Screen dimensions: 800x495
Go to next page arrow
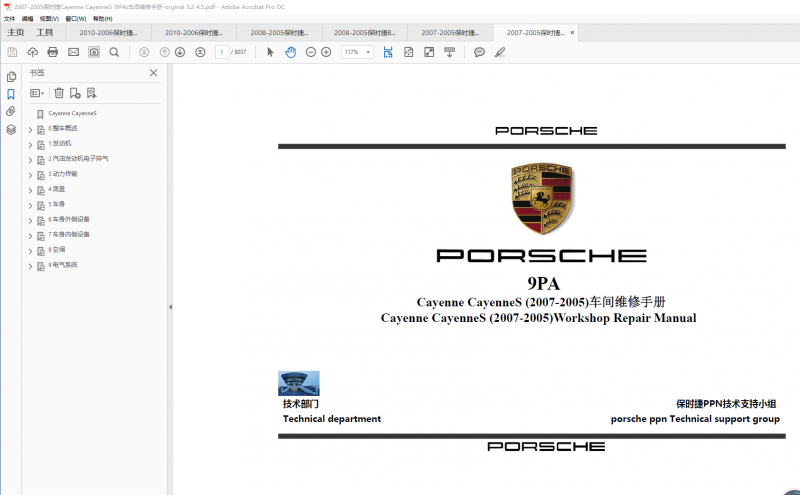180,52
